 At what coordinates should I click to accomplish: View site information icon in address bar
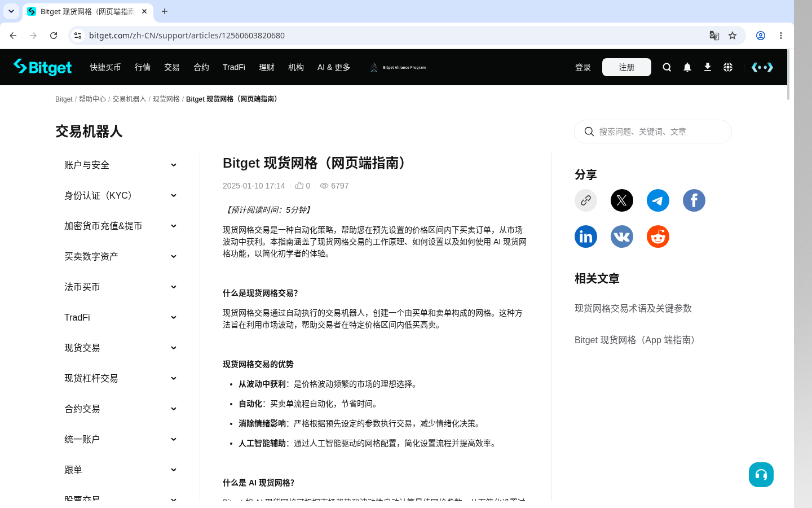point(78,36)
